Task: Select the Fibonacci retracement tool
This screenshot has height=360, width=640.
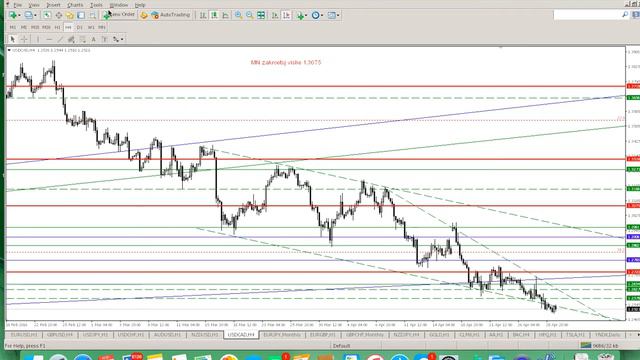Action: click(82, 39)
